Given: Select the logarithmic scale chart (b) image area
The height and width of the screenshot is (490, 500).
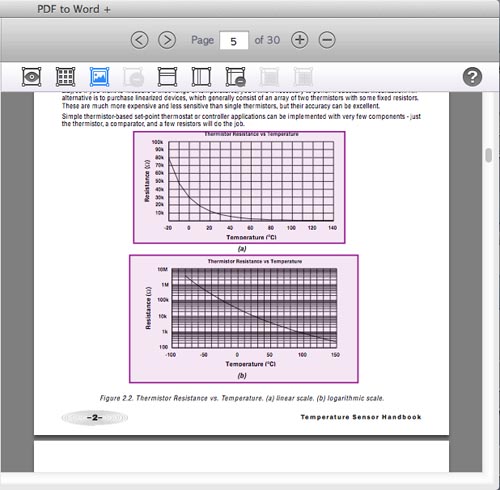Looking at the screenshot, I should tap(244, 319).
